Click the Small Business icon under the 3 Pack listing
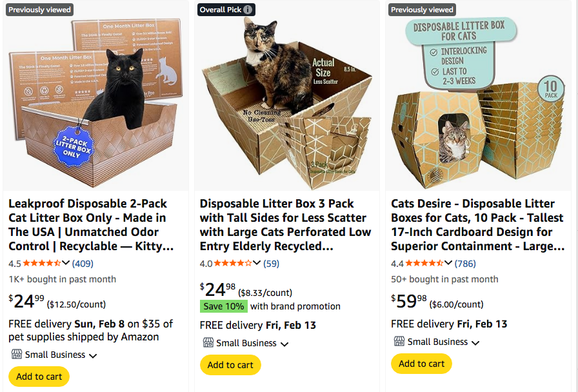Viewport: 578px width, 392px height. (208, 343)
